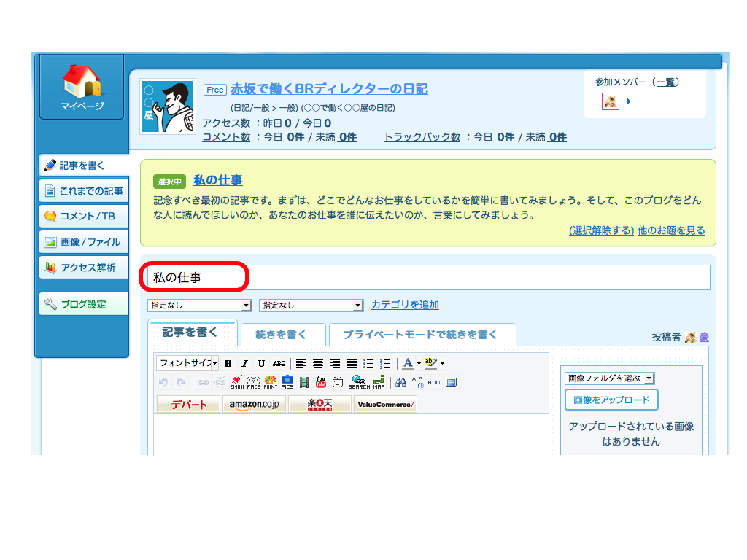Expand text color dropdown arrow
747x560 pixels.
pos(419,363)
